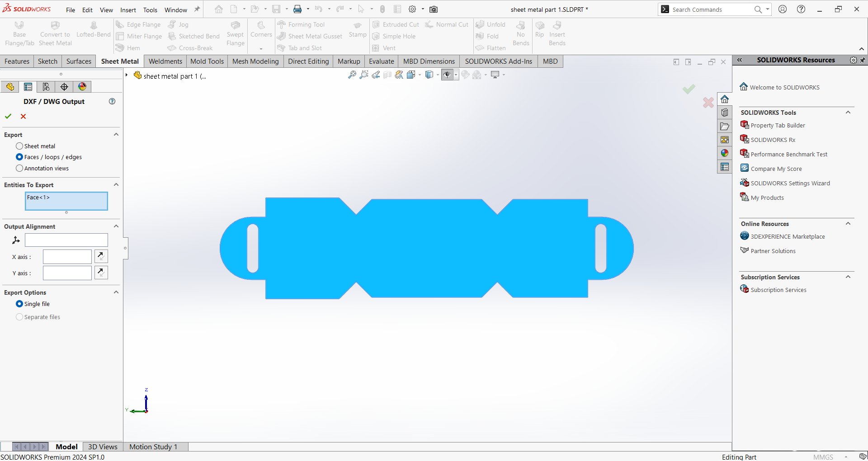The width and height of the screenshot is (868, 461).
Task: Select Faces / loops / edges radio button
Action: pos(19,157)
